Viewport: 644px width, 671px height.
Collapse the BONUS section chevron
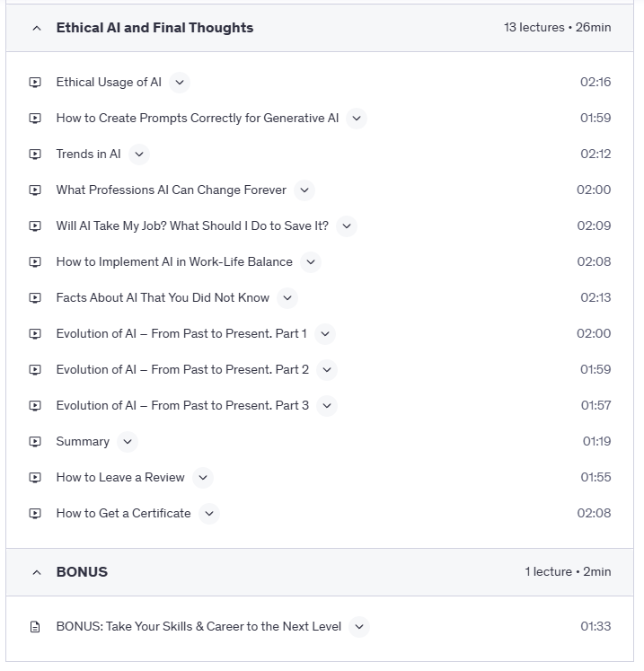[37, 572]
